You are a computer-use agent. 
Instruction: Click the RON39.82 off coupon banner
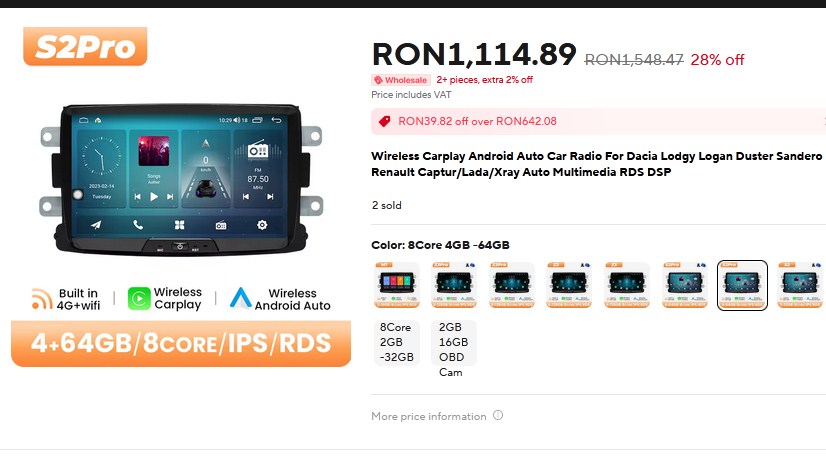tap(598, 122)
